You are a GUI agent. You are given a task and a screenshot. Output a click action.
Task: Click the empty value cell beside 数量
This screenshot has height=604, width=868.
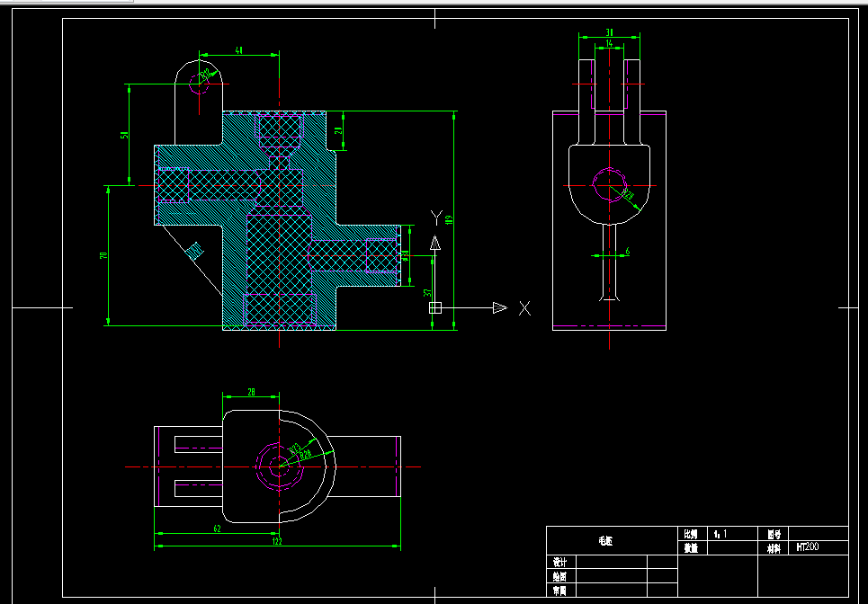pyautogui.click(x=732, y=547)
